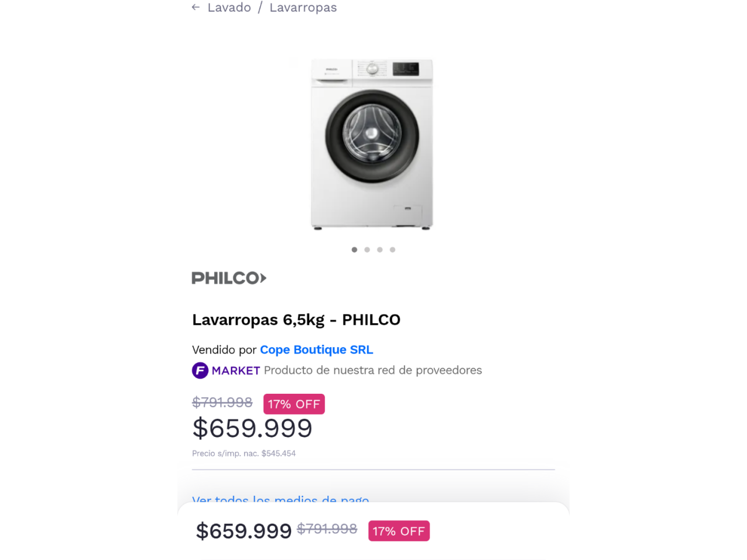
Task: Click the PHILCO brand logo
Action: 229,278
